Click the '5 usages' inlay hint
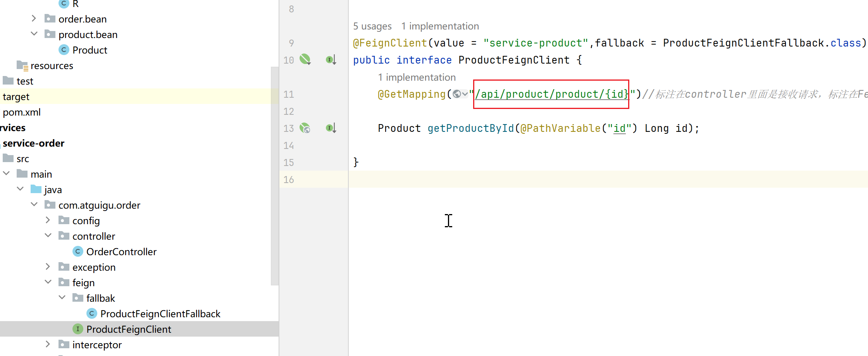Viewport: 868px width, 356px height. point(372,26)
